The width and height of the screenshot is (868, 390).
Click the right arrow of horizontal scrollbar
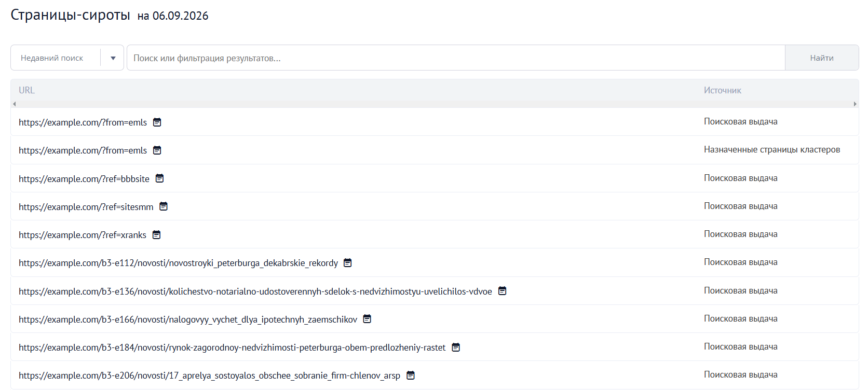855,104
